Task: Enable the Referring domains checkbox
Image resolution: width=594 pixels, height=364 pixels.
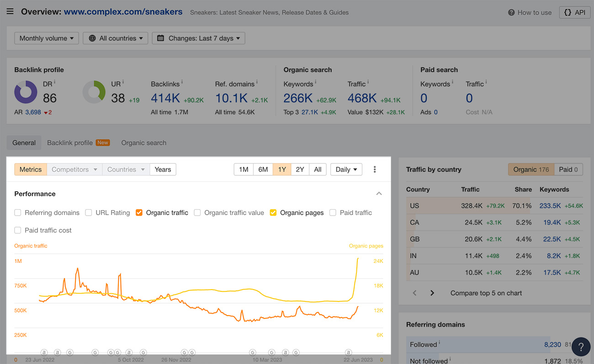Action: pos(18,213)
